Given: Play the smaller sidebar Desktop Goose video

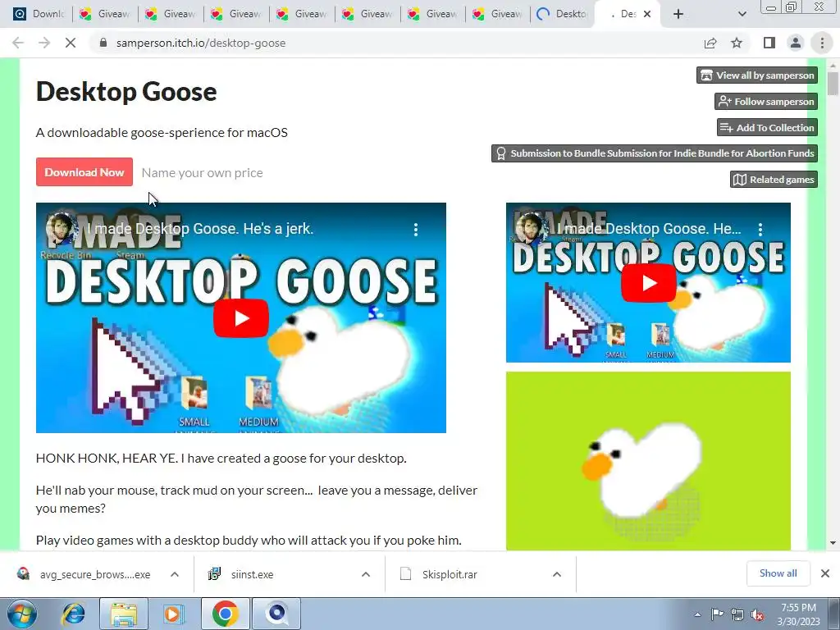Looking at the screenshot, I should (x=648, y=283).
